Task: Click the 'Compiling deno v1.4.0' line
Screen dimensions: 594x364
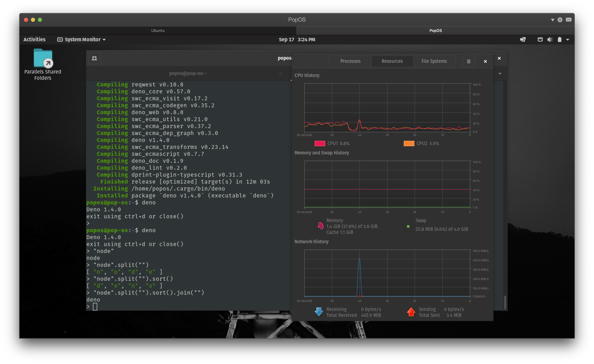Action: (x=133, y=140)
